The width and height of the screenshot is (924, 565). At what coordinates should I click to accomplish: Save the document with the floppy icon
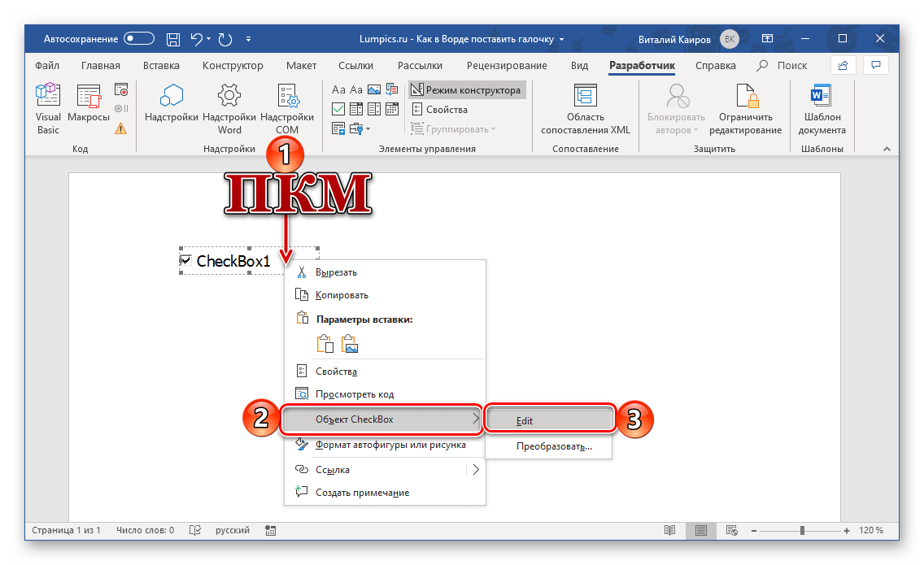172,40
